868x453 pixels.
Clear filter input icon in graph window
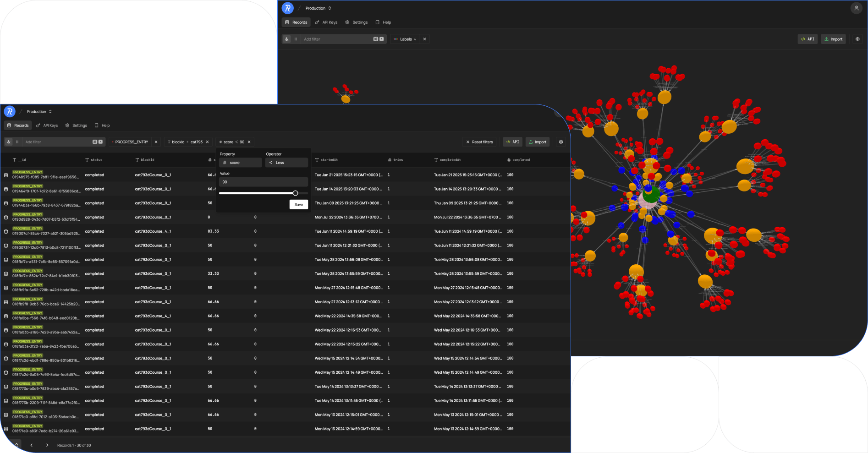(x=381, y=39)
